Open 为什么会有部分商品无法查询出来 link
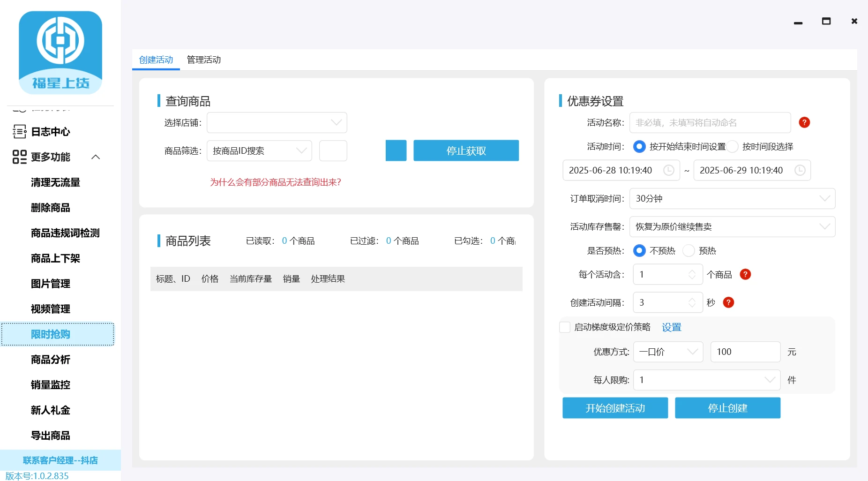Viewport: 868px width, 481px height. coord(276,182)
